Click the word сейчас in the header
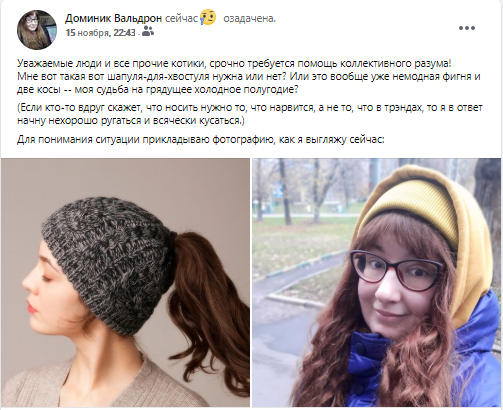This screenshot has width=503, height=410. (181, 19)
